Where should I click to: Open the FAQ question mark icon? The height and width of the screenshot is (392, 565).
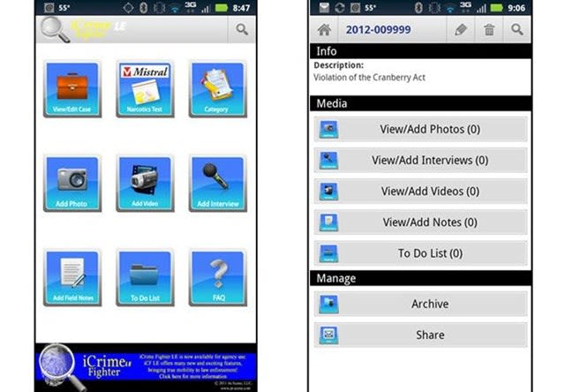(x=218, y=277)
